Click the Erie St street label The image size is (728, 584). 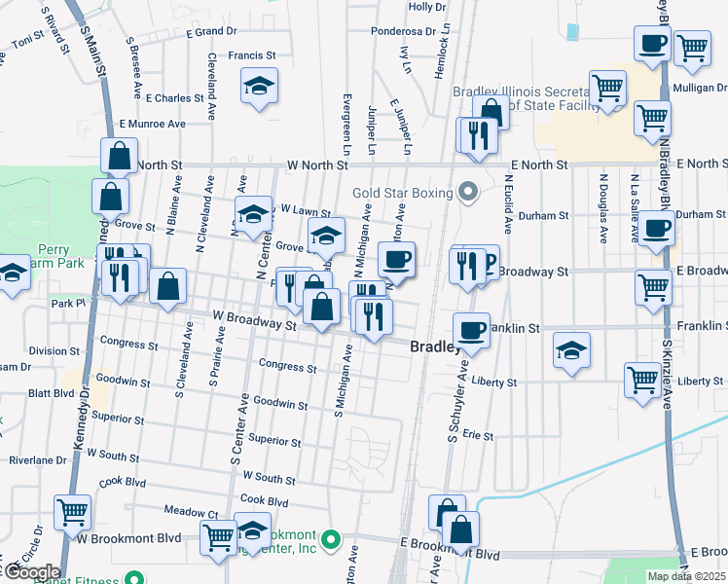point(478,435)
